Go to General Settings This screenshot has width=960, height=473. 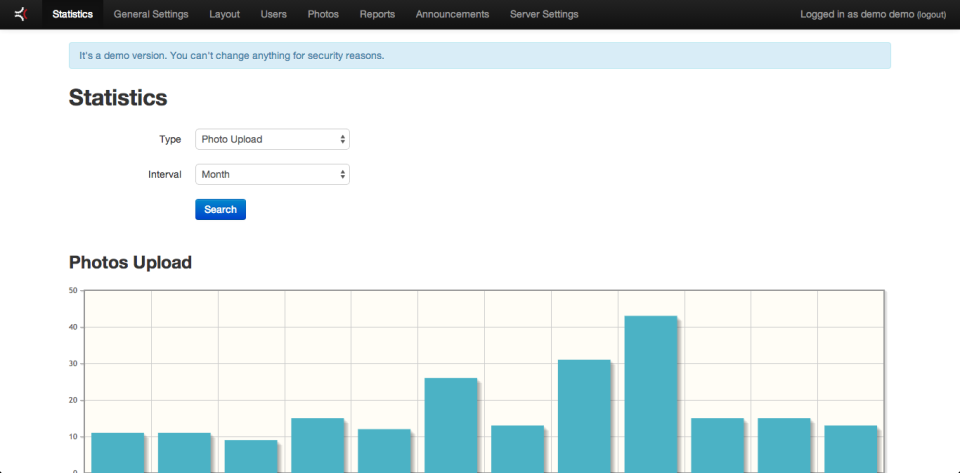[x=151, y=14]
